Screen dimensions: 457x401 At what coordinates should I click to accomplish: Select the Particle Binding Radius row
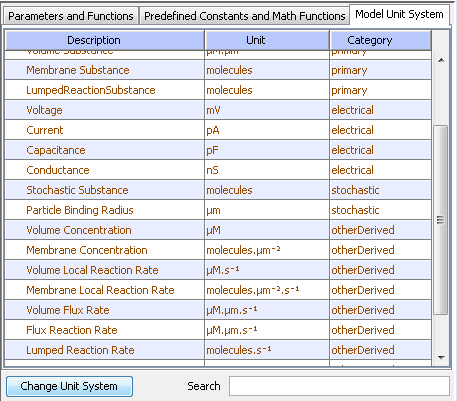(218, 210)
